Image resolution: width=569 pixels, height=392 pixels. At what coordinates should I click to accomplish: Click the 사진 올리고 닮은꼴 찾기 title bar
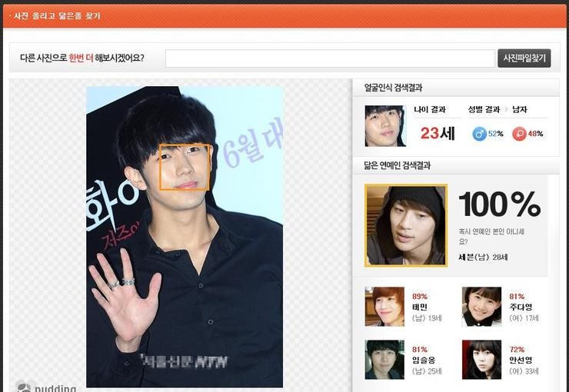[54, 15]
